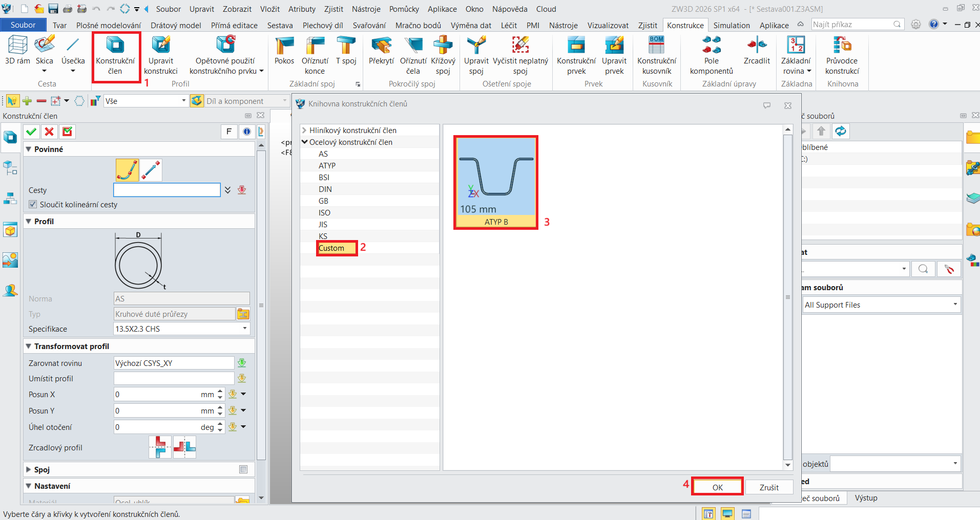Image resolution: width=980 pixels, height=520 pixels.
Task: Open Vyčistit neplatný spoj tool
Action: click(520, 55)
